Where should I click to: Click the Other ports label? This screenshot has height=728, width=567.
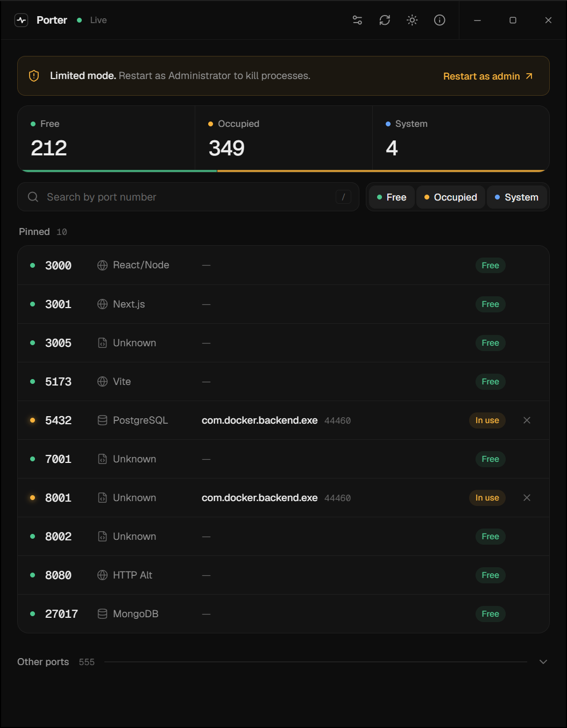point(43,662)
